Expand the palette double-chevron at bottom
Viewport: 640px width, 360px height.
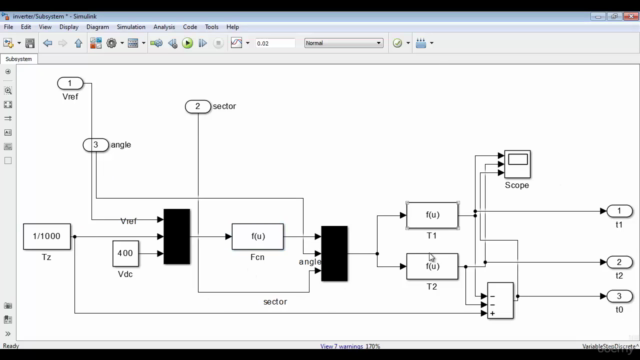8,334
